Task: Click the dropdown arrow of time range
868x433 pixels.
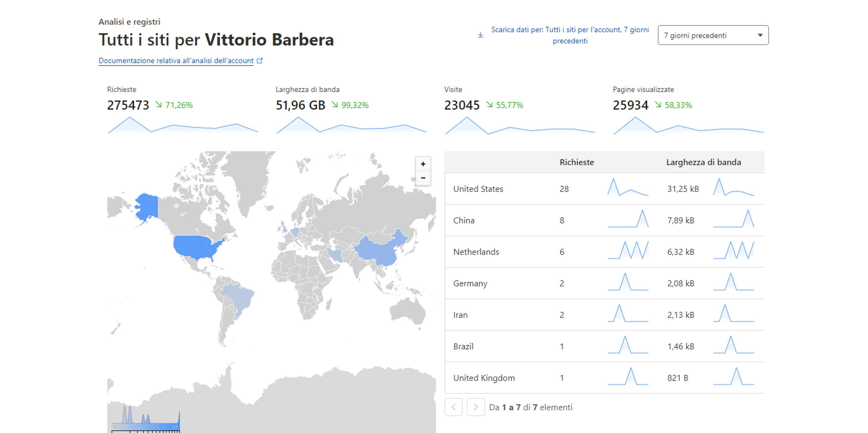Action: point(760,36)
